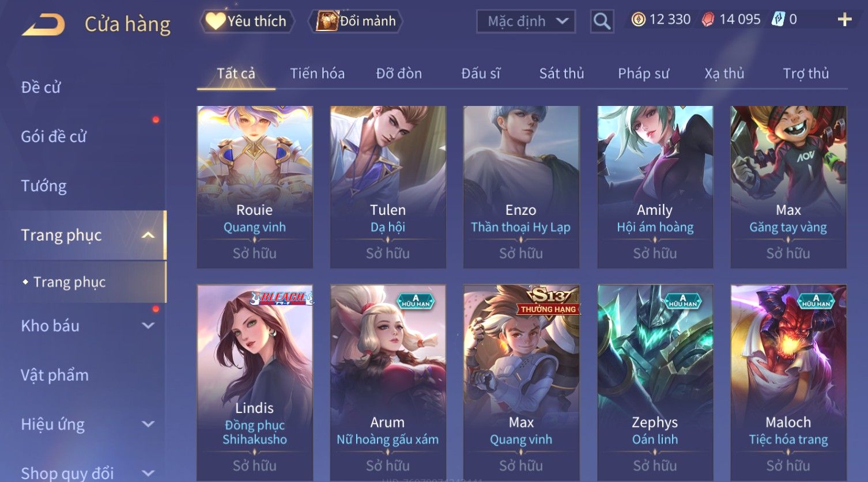This screenshot has height=482, width=868.
Task: Click the golden back arrow icon
Action: 43,25
